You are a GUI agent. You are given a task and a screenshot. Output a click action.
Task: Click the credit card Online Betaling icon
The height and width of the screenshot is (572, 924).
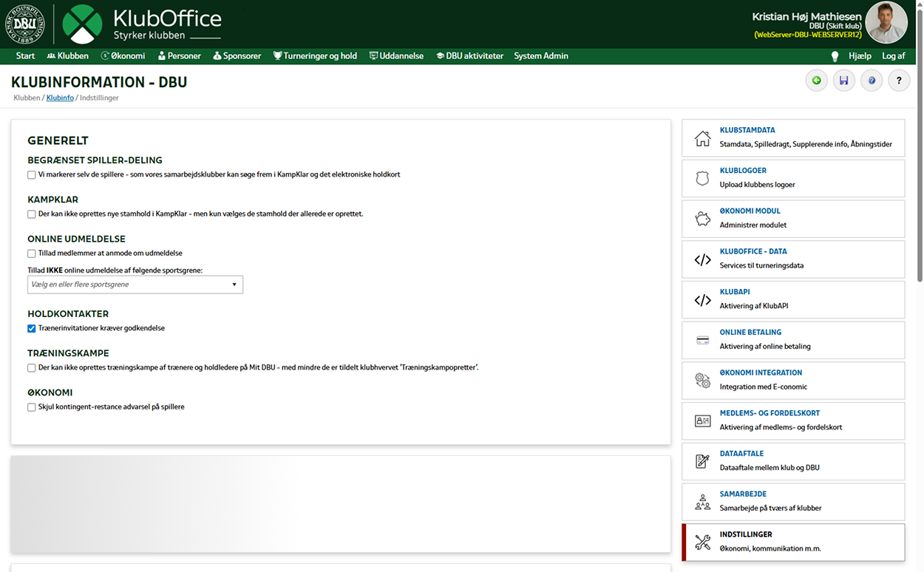pyautogui.click(x=702, y=340)
